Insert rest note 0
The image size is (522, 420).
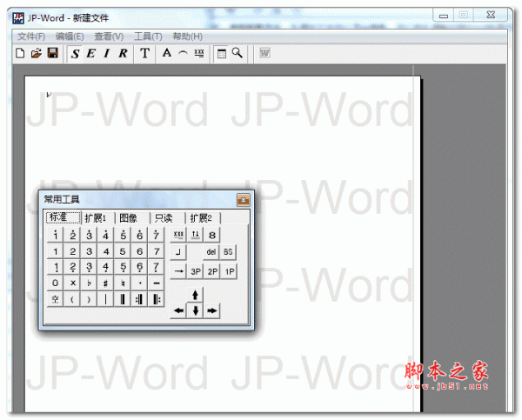pyautogui.click(x=56, y=283)
